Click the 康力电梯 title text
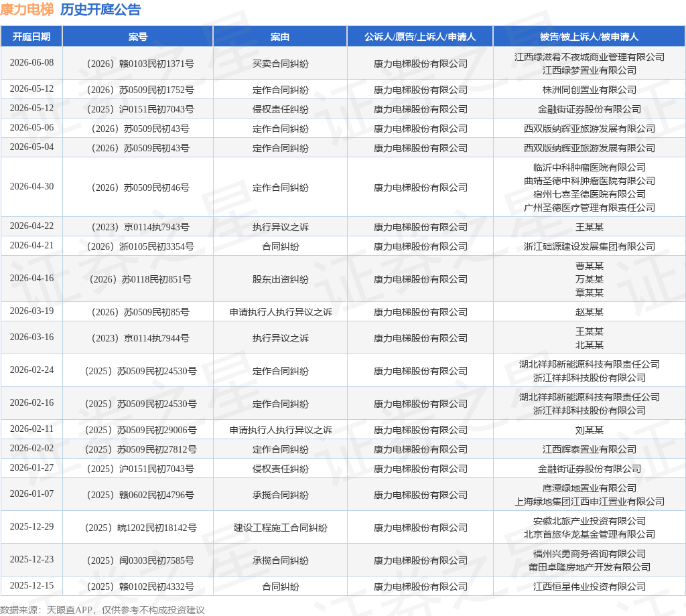686x616 pixels. pos(27,9)
